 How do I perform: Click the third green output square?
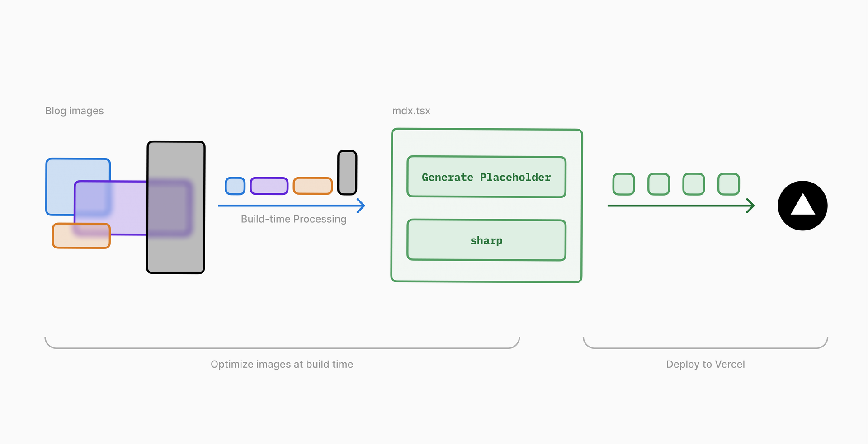pyautogui.click(x=693, y=184)
